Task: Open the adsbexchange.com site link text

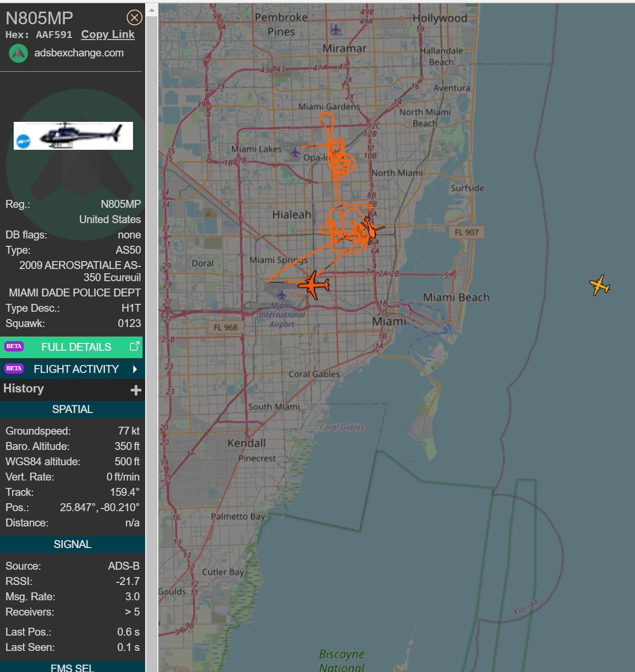Action: [79, 53]
